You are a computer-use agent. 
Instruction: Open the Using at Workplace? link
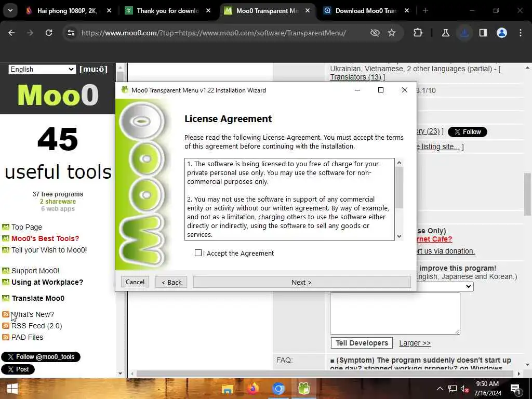click(47, 282)
